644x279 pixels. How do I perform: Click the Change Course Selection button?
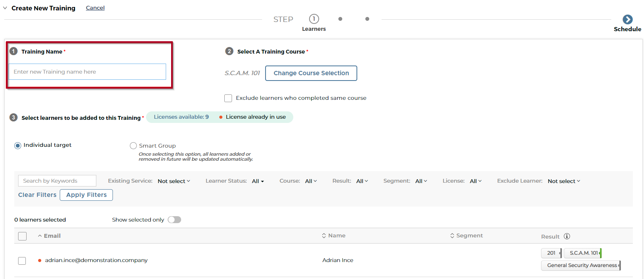pyautogui.click(x=311, y=73)
